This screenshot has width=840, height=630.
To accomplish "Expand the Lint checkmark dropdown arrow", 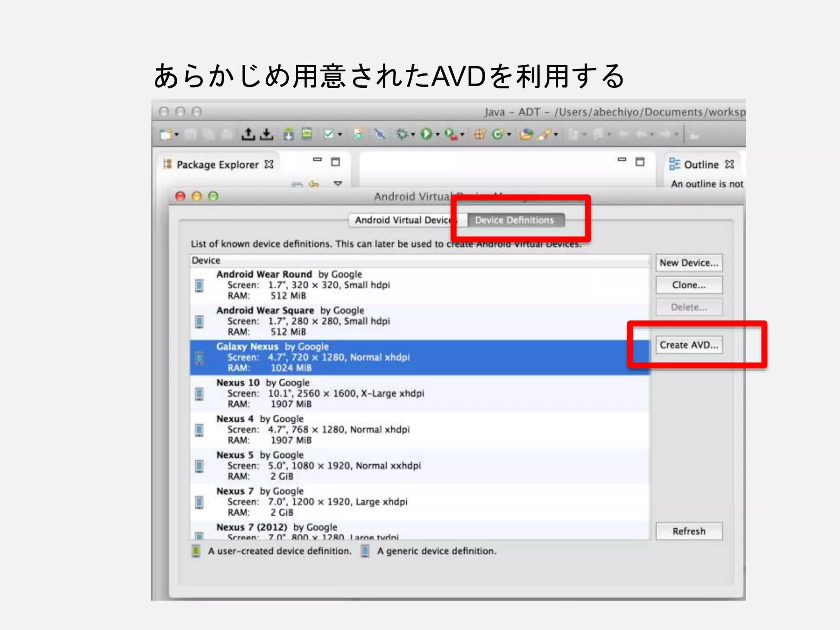I will click(340, 135).
